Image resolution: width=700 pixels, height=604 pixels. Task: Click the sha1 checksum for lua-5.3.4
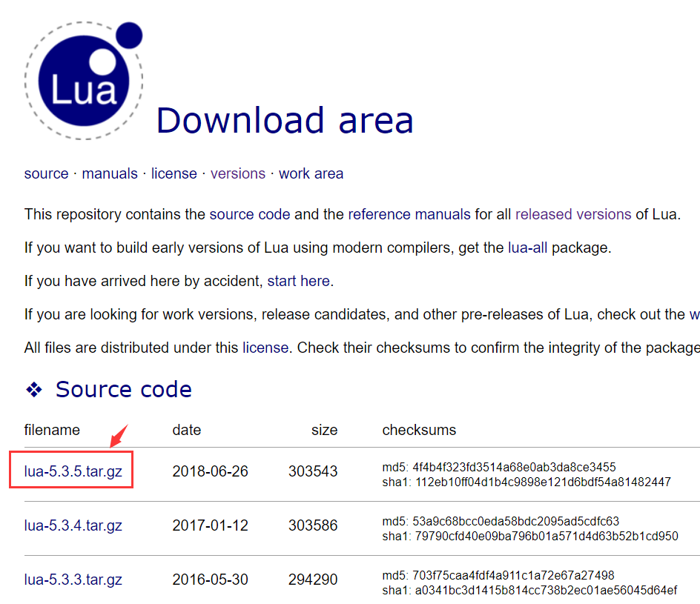point(530,537)
